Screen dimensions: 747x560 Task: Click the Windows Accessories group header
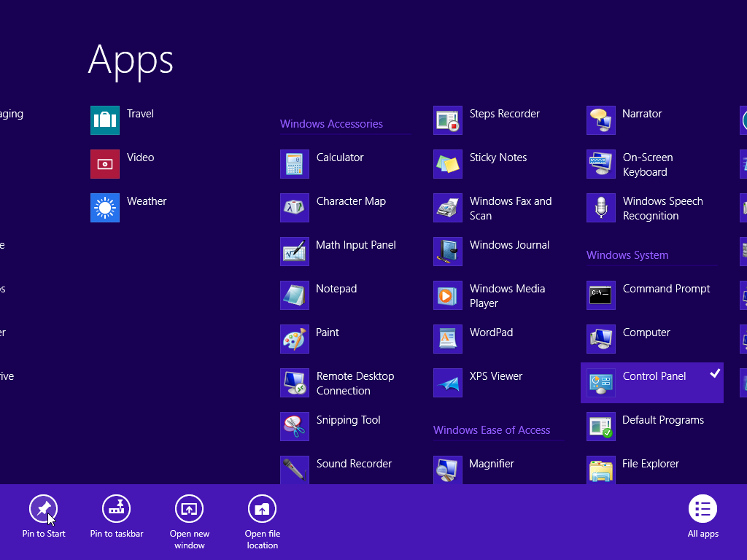(x=332, y=124)
